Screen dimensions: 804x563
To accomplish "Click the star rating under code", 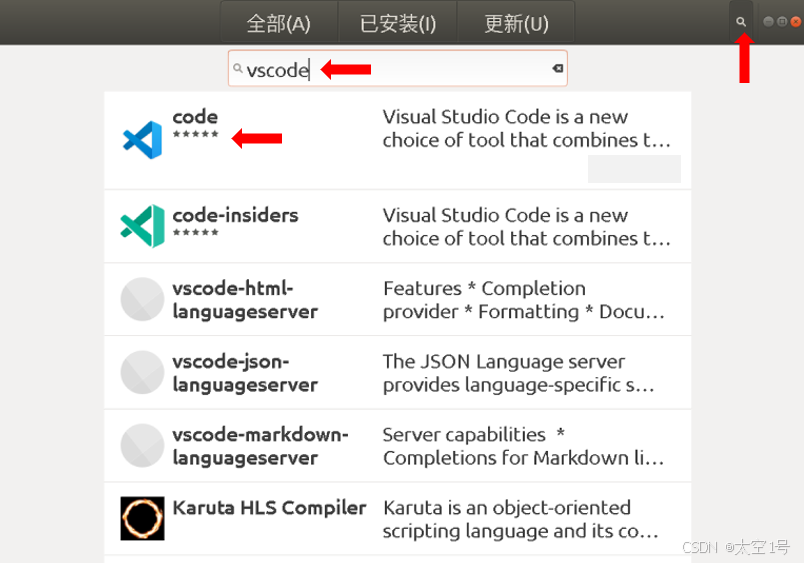I will coord(195,134).
